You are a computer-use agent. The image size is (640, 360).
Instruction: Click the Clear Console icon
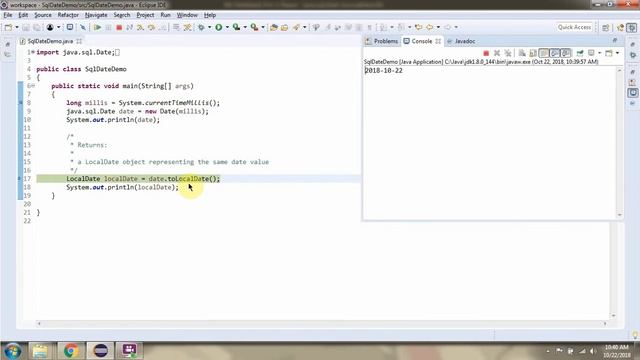[x=522, y=53]
